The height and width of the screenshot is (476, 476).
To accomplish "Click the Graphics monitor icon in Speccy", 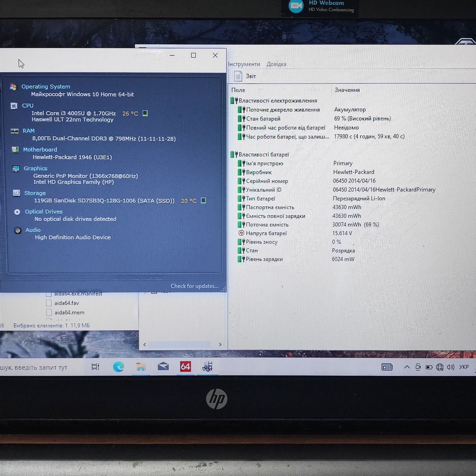I will coord(16,168).
